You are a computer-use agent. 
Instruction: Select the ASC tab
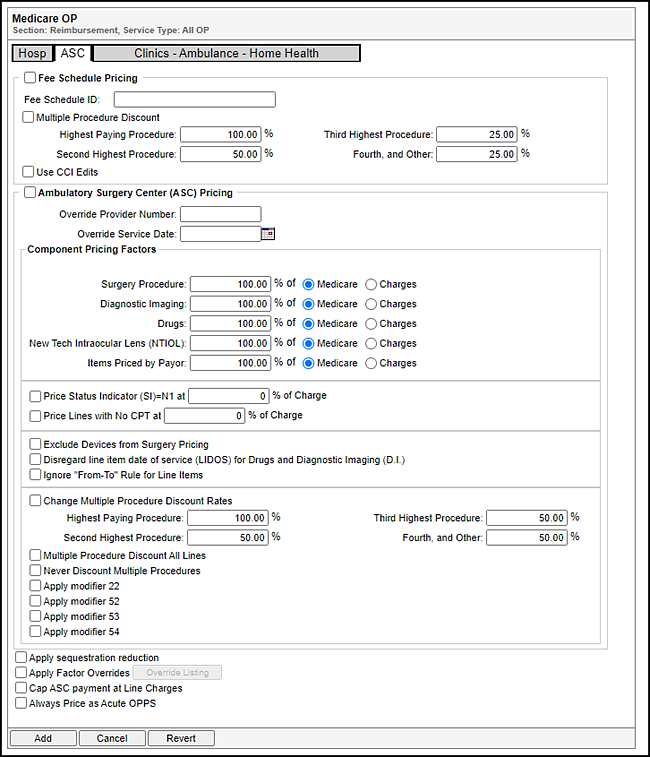coord(72,53)
